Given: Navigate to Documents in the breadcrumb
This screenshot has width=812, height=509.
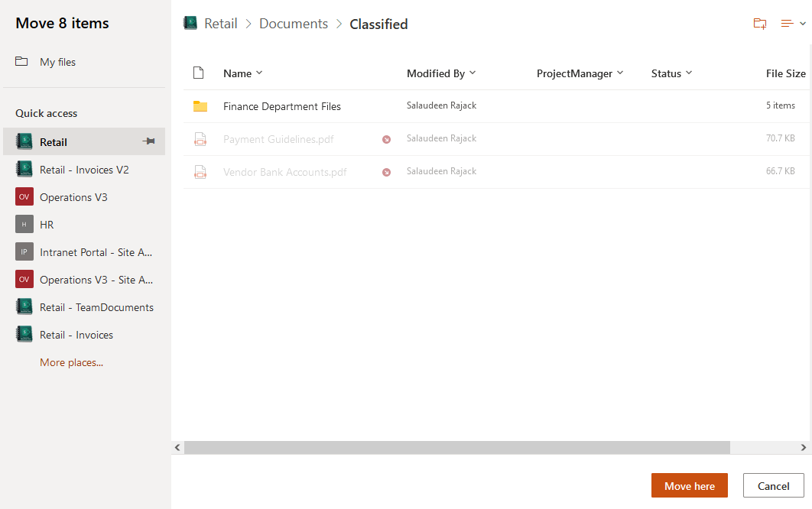Looking at the screenshot, I should pos(294,24).
